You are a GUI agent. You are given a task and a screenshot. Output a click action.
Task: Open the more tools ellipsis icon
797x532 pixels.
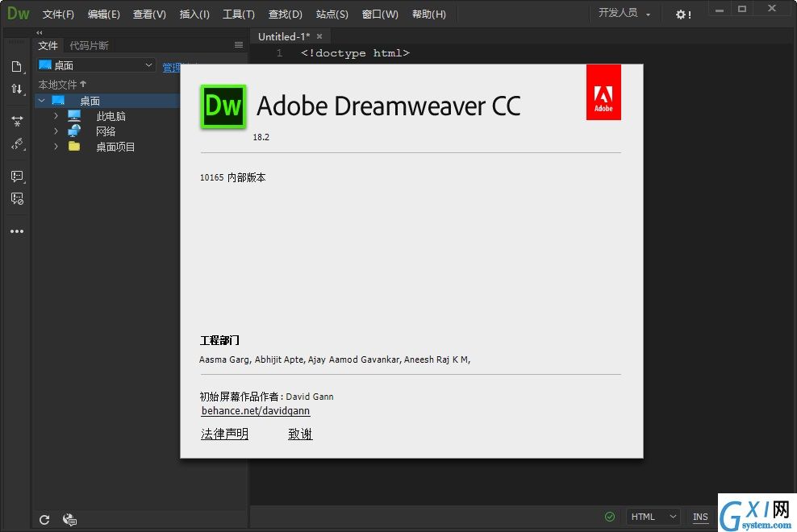click(x=17, y=231)
